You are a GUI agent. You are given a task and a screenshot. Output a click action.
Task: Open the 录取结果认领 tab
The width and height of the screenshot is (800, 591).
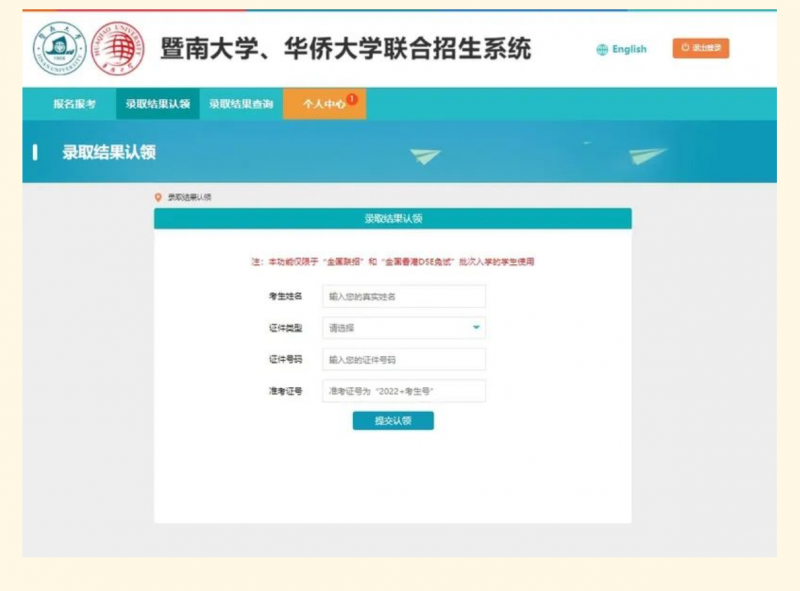click(x=158, y=104)
